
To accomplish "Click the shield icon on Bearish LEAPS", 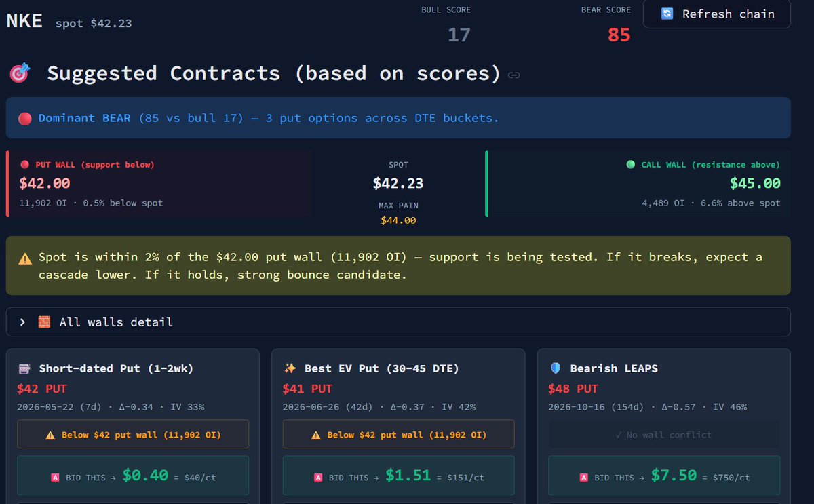I will pos(556,368).
